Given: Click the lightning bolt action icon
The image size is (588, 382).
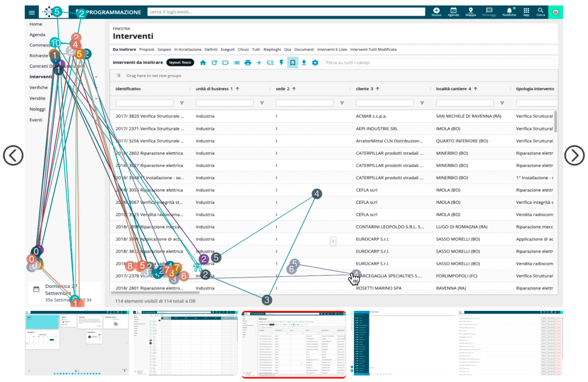Looking at the screenshot, I should 281,63.
